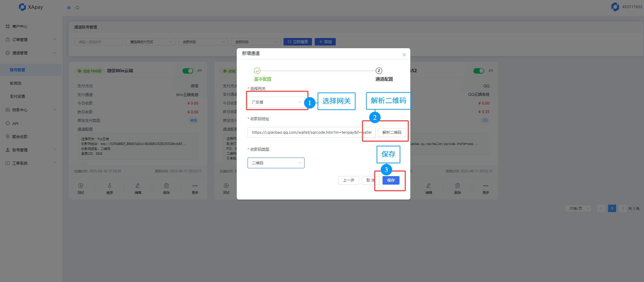
Task: Click the 编辑 pencil icon on 微信Win云端 card
Action: 138,186
